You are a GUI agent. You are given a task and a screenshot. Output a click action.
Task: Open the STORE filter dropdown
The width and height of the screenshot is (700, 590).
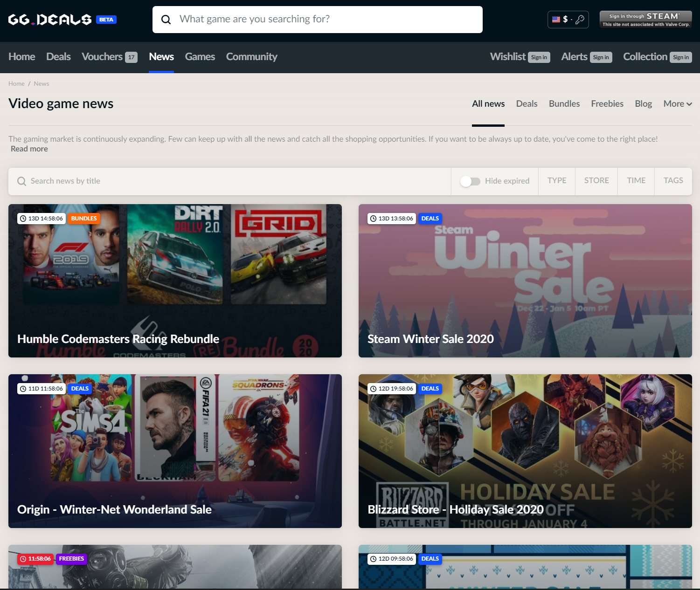(596, 181)
